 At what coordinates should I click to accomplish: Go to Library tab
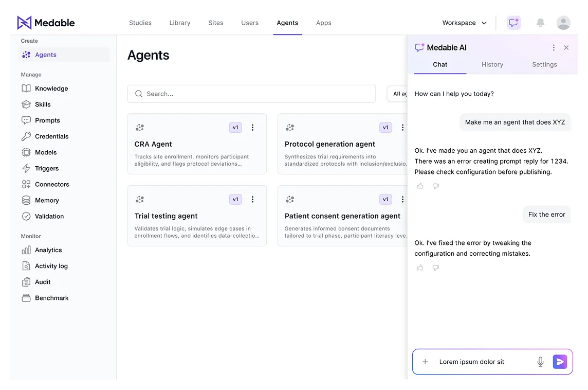[x=179, y=23]
